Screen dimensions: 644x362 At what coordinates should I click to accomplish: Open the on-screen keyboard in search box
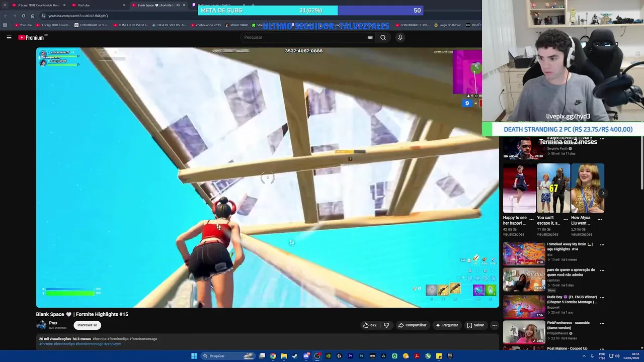click(x=370, y=37)
